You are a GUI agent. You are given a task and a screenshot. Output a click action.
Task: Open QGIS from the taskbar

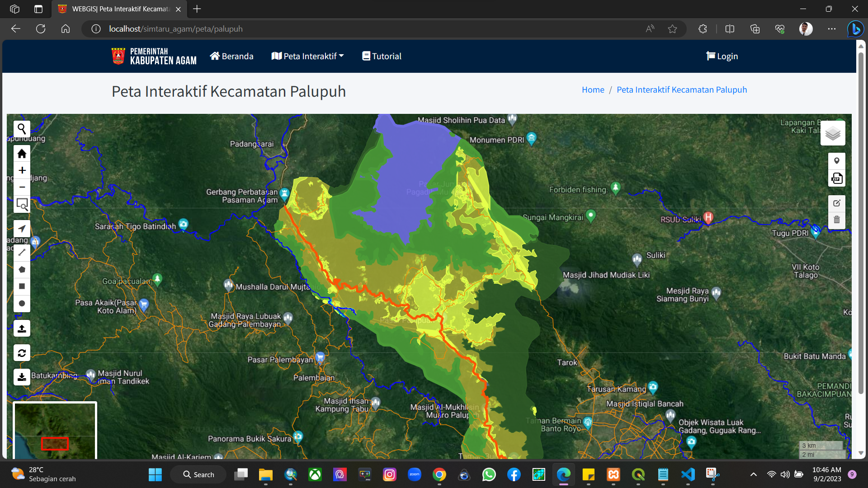[638, 474]
